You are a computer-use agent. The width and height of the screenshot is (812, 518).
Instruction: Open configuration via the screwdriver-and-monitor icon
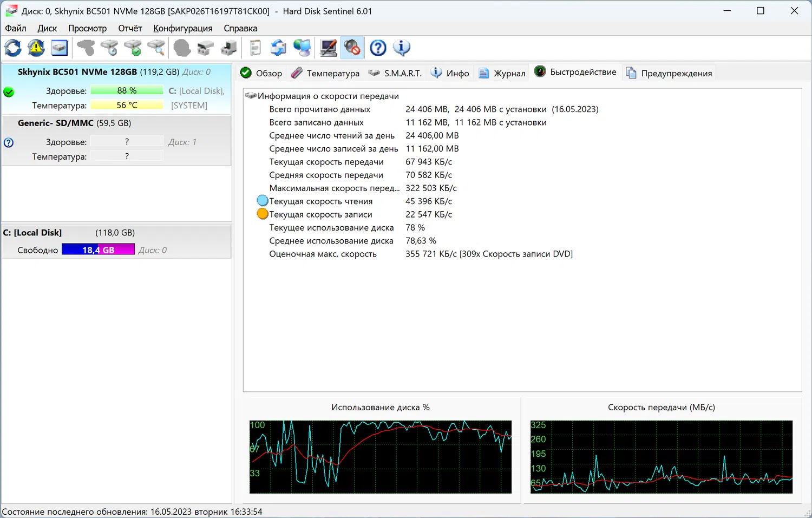click(329, 48)
